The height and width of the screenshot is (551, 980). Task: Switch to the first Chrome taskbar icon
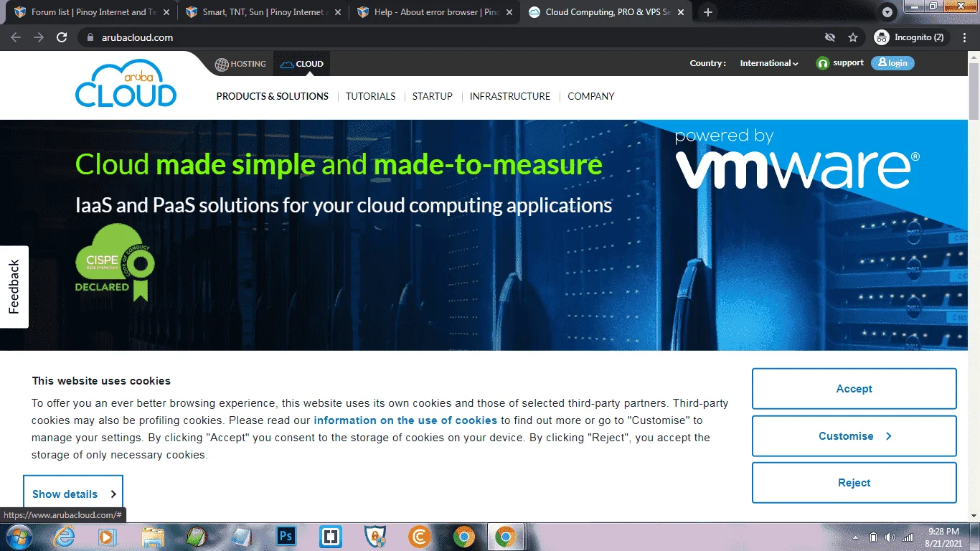(x=464, y=537)
